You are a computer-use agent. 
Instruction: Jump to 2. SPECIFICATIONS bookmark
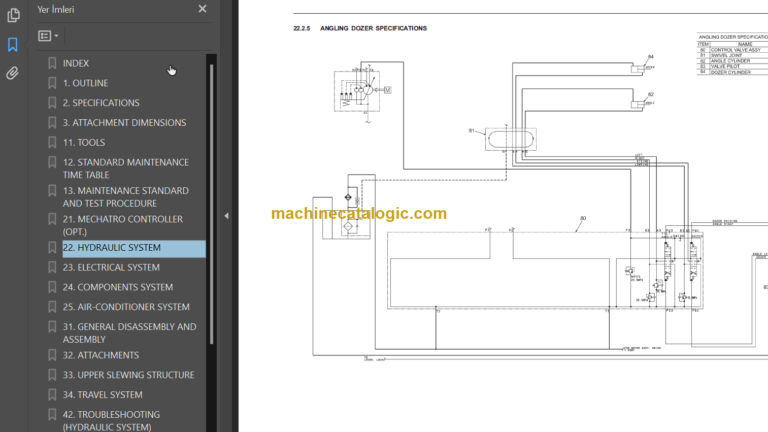tap(101, 103)
